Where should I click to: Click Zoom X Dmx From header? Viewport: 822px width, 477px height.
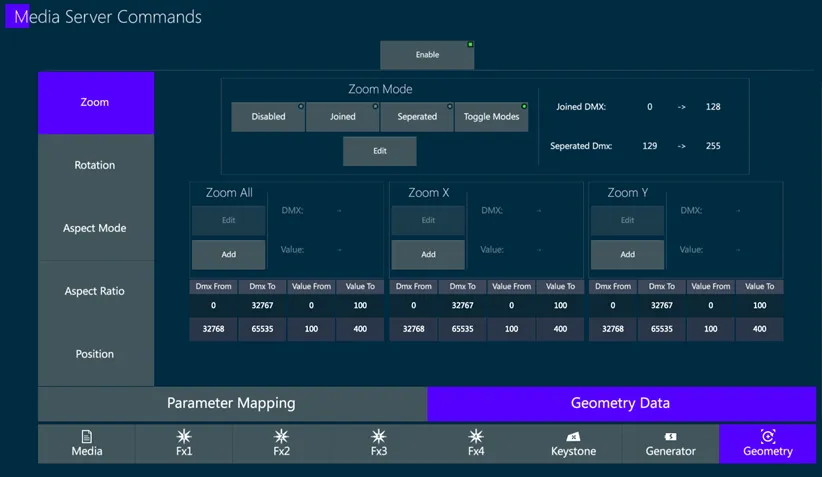click(414, 287)
